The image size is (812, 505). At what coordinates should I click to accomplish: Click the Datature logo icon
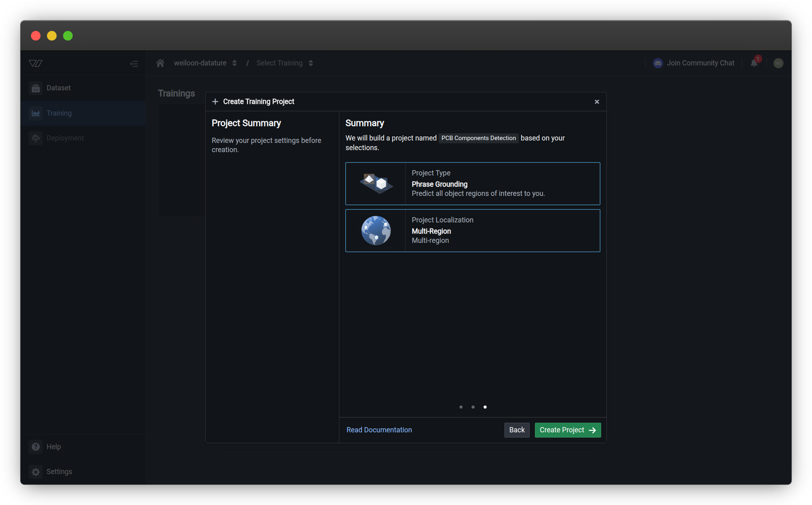[35, 63]
